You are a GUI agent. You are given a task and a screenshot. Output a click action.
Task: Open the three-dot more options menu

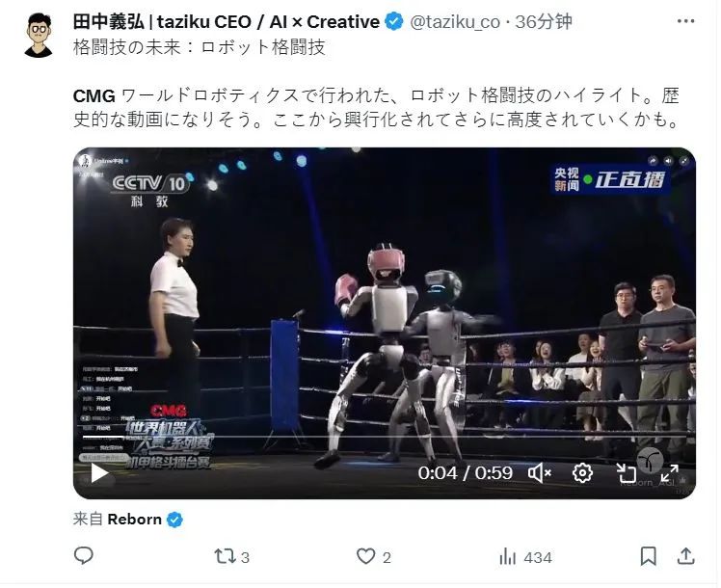(685, 21)
